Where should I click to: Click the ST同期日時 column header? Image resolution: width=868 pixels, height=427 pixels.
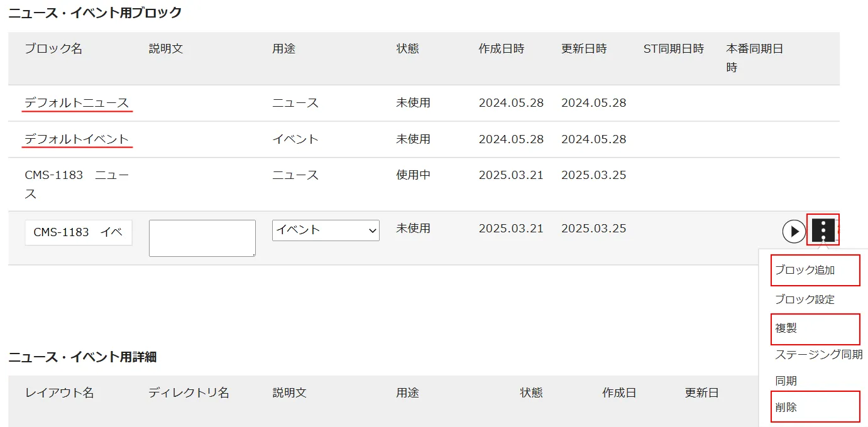point(674,49)
